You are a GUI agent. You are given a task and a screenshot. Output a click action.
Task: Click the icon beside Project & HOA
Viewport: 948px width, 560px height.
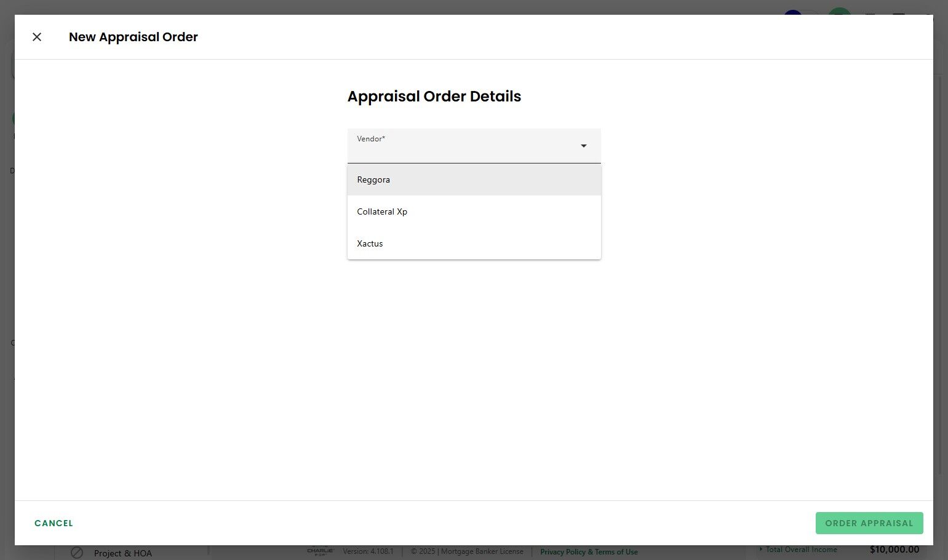tap(77, 553)
